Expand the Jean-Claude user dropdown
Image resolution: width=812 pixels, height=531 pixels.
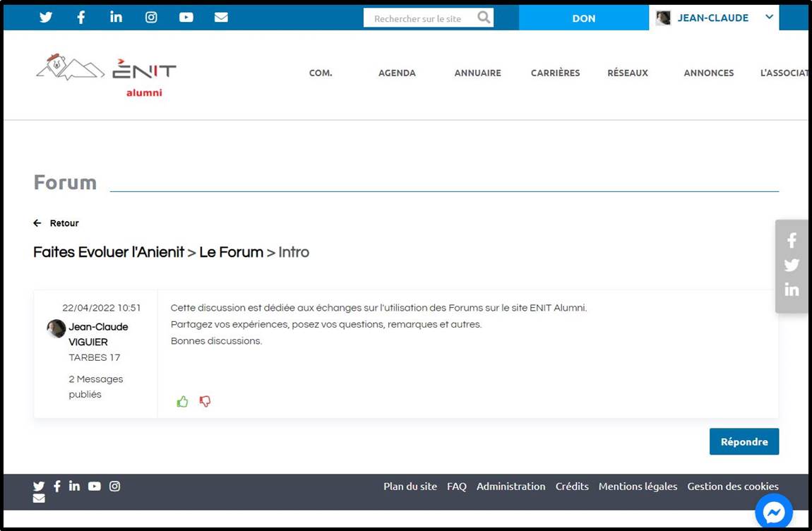769,18
